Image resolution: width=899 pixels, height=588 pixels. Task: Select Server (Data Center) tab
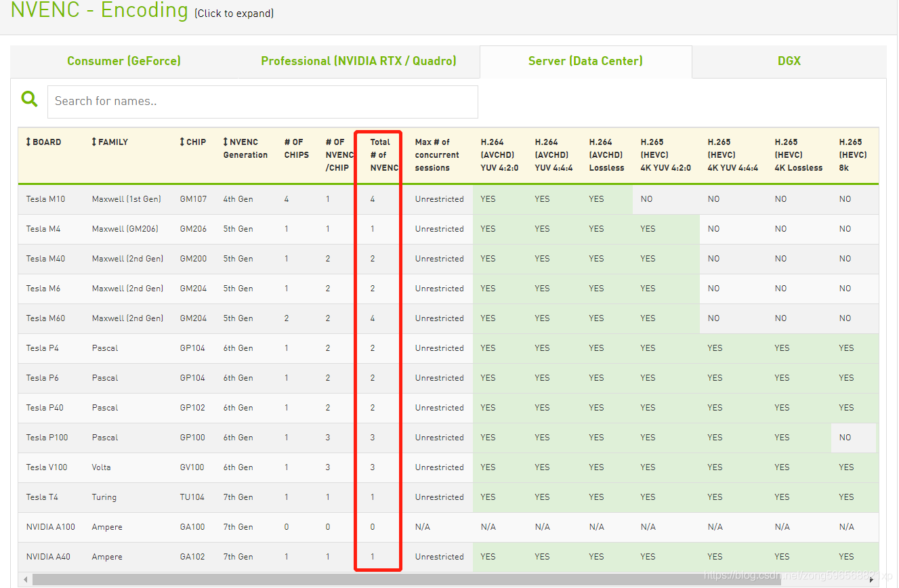(x=585, y=61)
